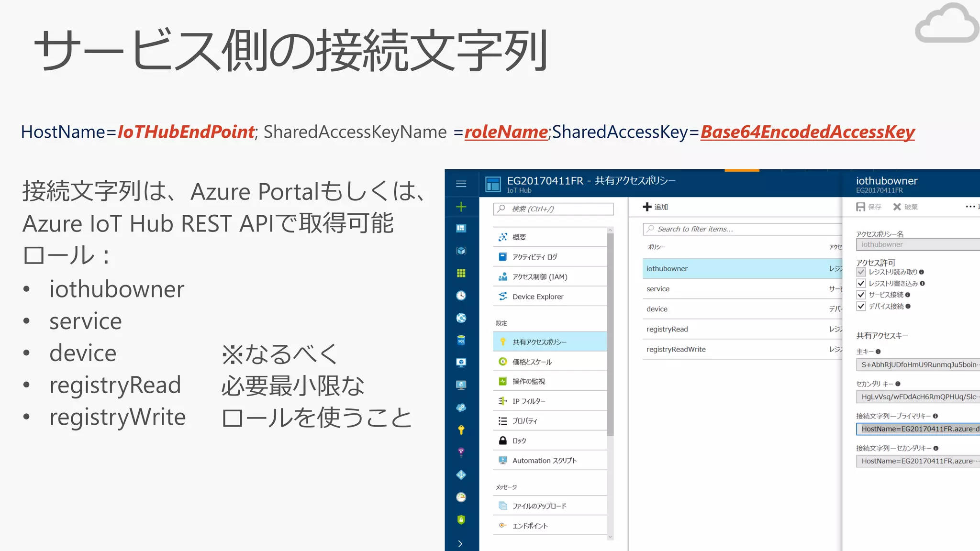Click info icon next to 主キー
The height and width of the screenshot is (551, 980).
pyautogui.click(x=878, y=352)
